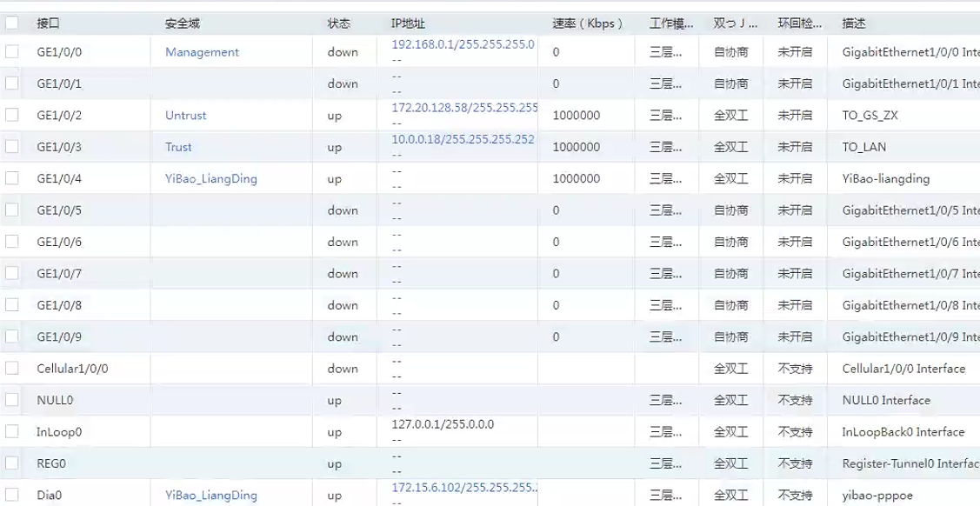This screenshot has height=506, width=980.
Task: Open the Management security zone link
Action: coord(202,52)
